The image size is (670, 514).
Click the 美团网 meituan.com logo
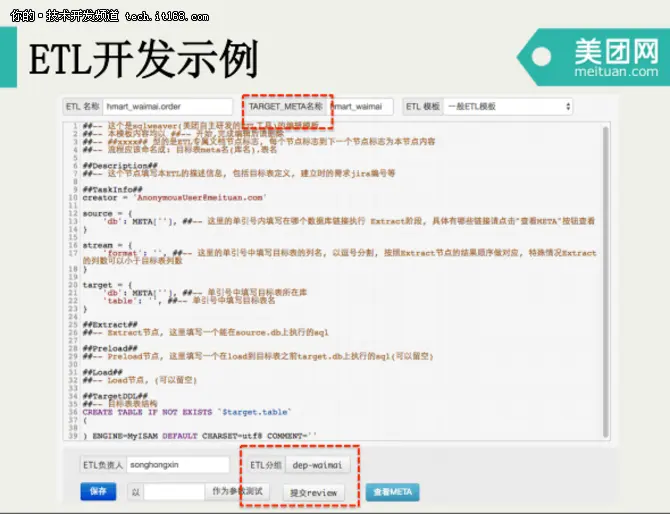[x=593, y=57]
